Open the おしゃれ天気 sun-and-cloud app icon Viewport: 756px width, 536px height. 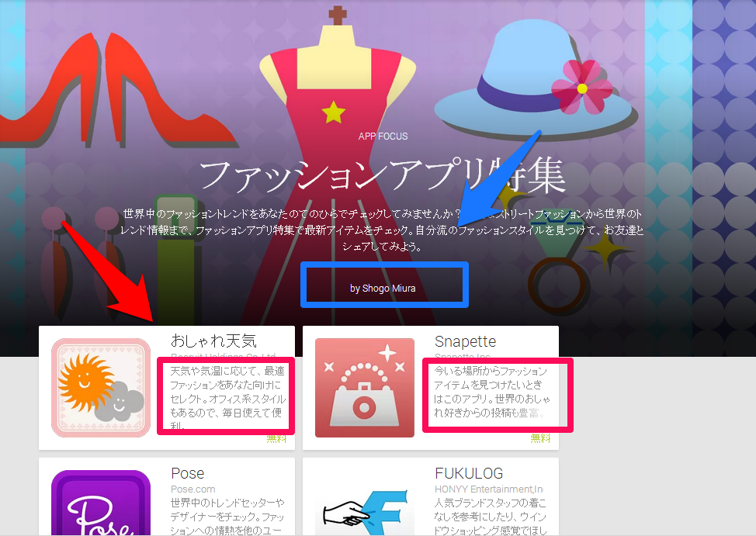(x=101, y=388)
